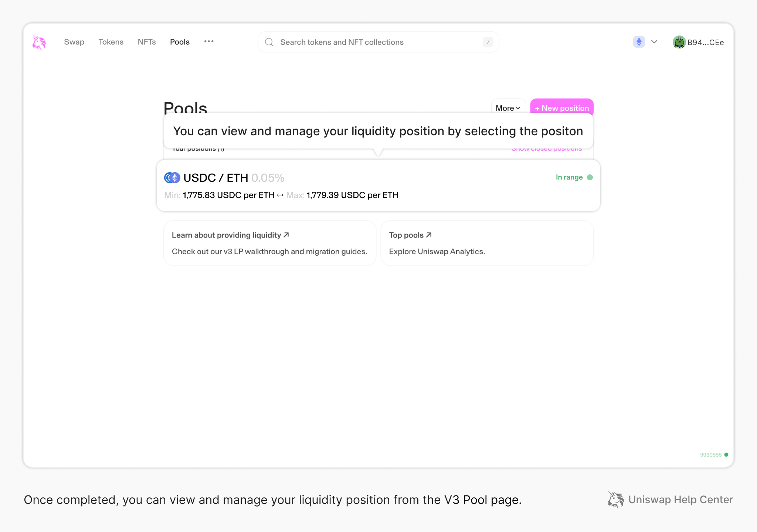Select the USDC/ETH 0.05% position card
757x532 pixels.
pyautogui.click(x=378, y=185)
